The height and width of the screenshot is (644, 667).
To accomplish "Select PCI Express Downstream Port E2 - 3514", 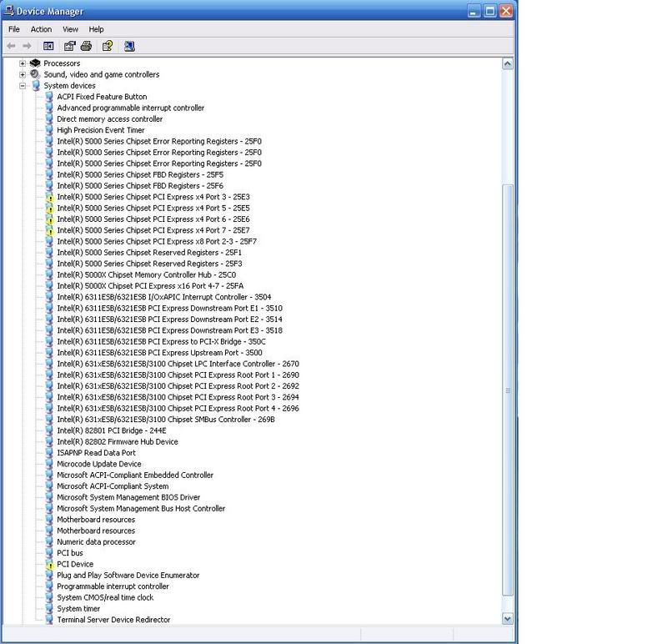I will pyautogui.click(x=170, y=319).
